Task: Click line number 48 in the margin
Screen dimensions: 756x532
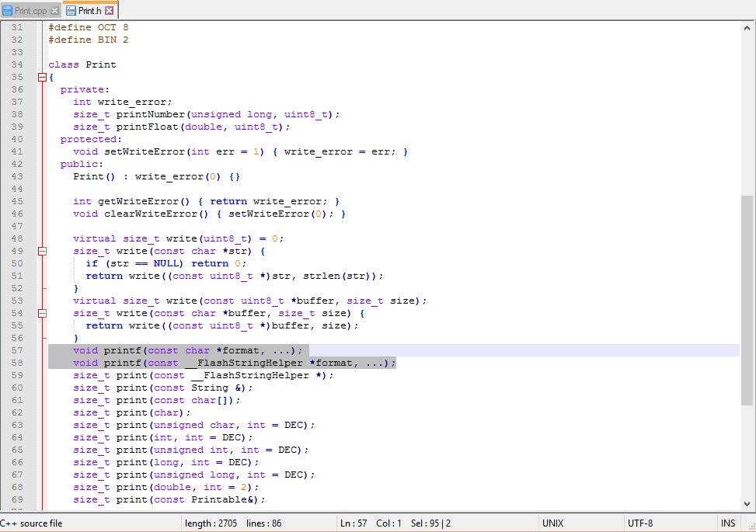Action: [x=17, y=238]
